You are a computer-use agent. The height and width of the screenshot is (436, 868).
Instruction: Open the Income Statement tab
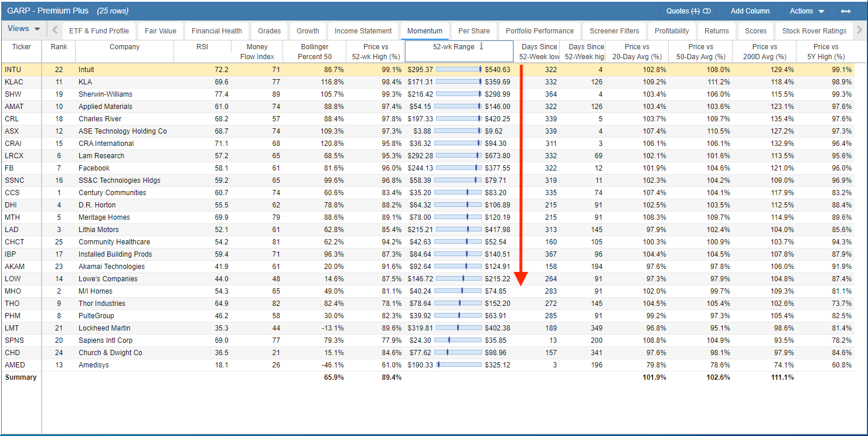coord(363,31)
